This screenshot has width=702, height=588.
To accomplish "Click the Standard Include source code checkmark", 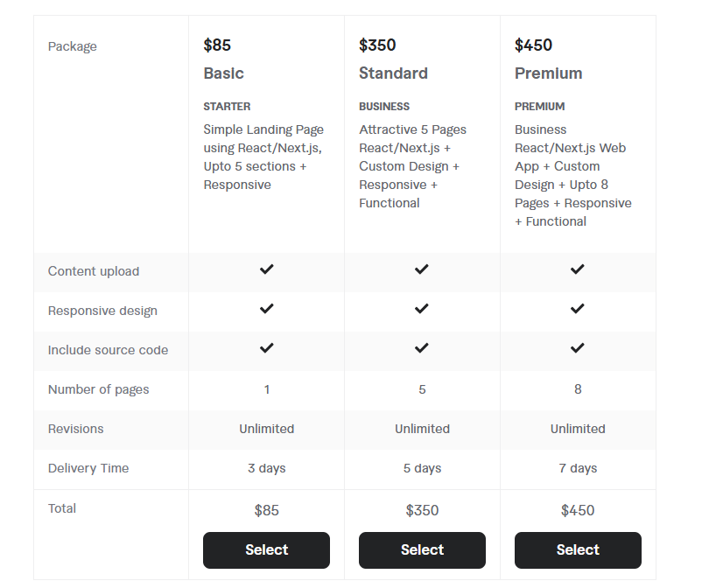I will [x=422, y=348].
